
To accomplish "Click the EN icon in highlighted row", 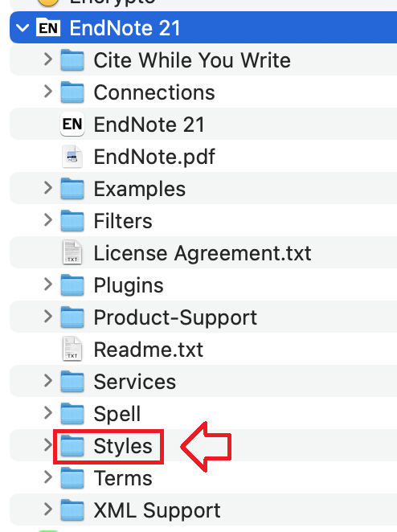I will click(x=48, y=27).
